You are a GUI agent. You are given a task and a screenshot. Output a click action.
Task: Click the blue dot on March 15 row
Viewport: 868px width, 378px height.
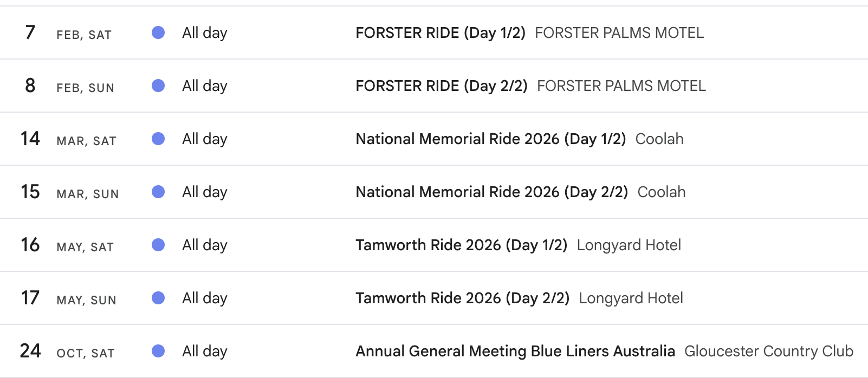158,192
